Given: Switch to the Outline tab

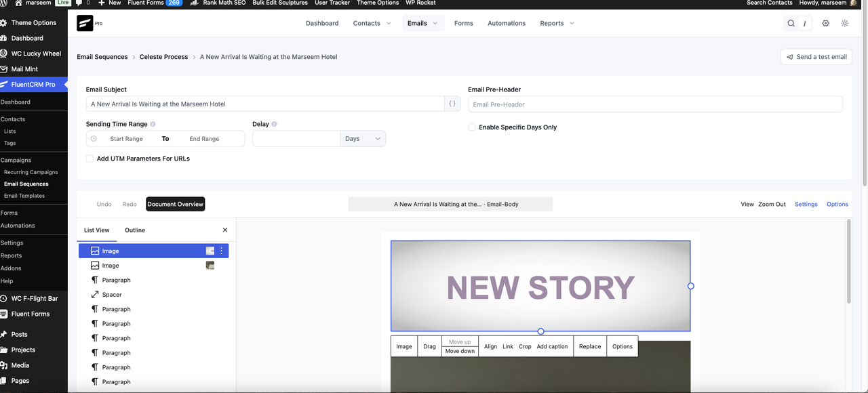Looking at the screenshot, I should (x=135, y=230).
